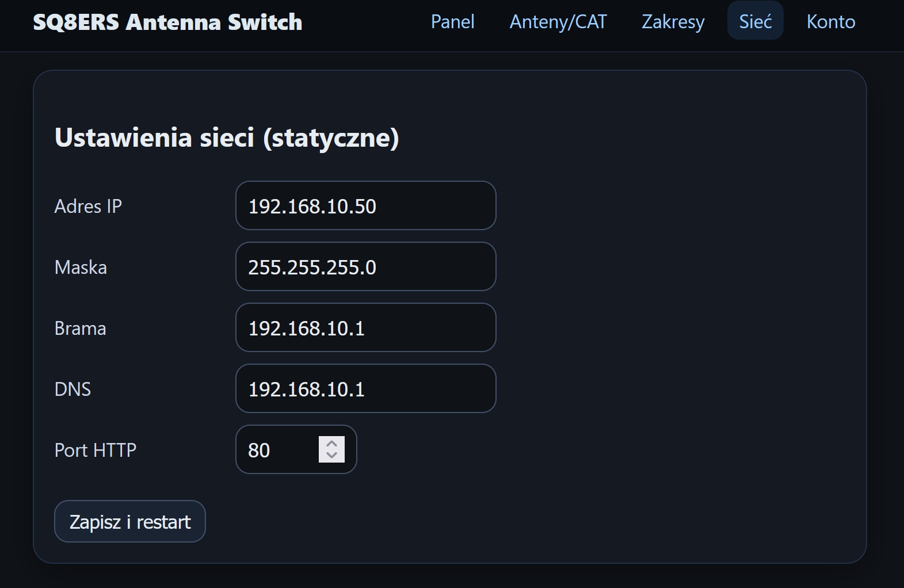The image size is (904, 588).
Task: Go to the Anteny/CAT section
Action: 558,22
